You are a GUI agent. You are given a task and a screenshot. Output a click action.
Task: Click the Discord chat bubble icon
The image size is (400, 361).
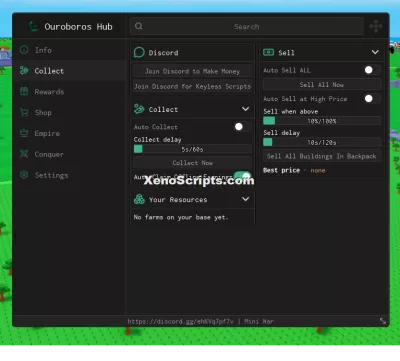(x=139, y=52)
